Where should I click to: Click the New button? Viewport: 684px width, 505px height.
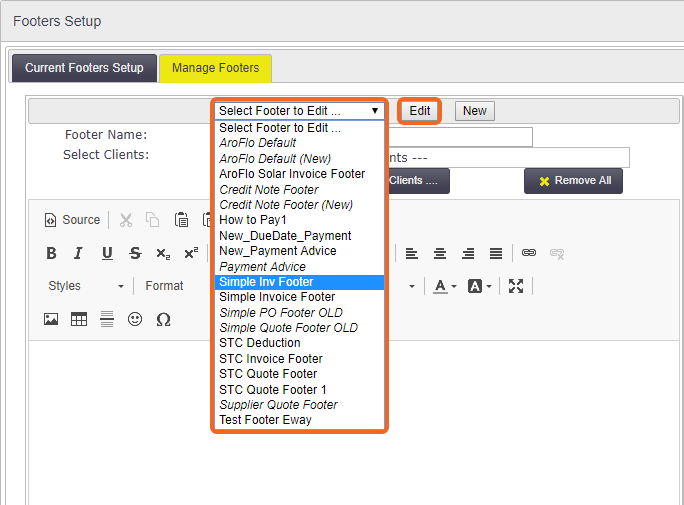point(475,111)
